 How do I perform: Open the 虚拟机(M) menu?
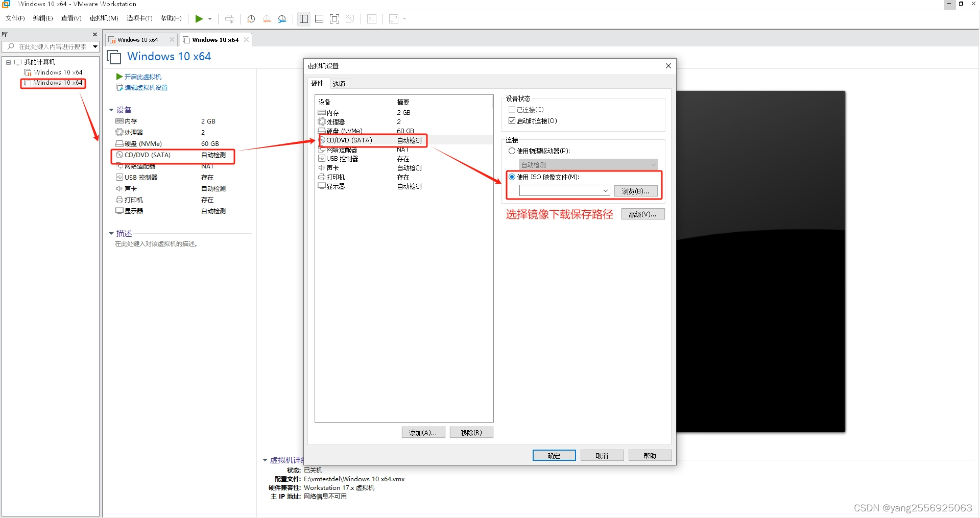coord(104,18)
